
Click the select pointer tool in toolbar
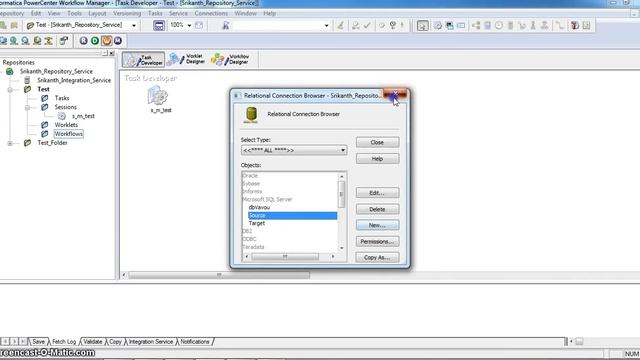point(422,26)
